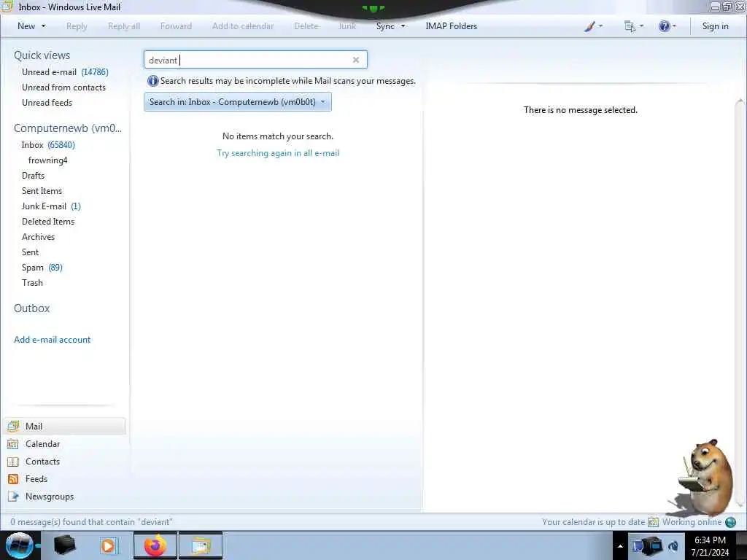Open the Spam folder
747x560 pixels.
click(x=32, y=268)
